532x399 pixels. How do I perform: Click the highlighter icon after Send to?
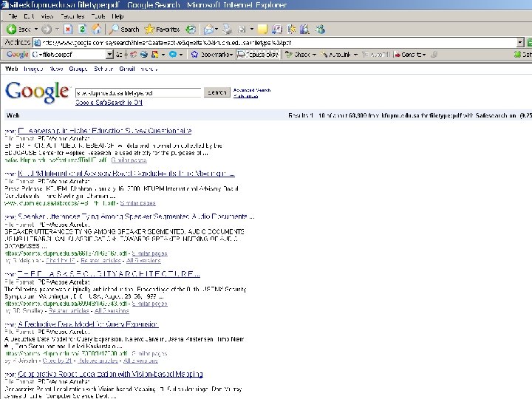[x=434, y=54]
